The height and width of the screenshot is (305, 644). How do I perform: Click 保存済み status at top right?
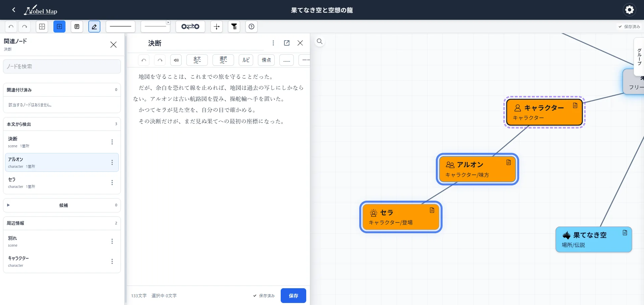629,27
